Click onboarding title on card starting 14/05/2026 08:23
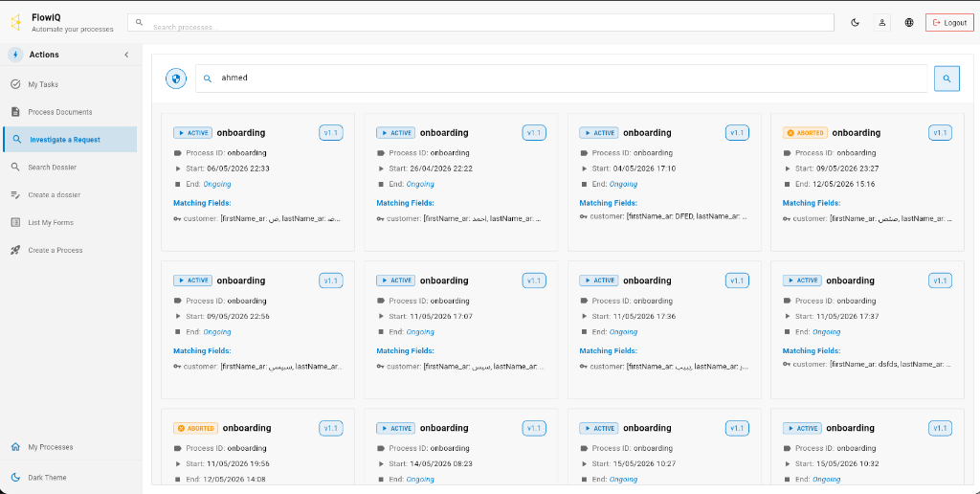The height and width of the screenshot is (494, 980). point(444,428)
